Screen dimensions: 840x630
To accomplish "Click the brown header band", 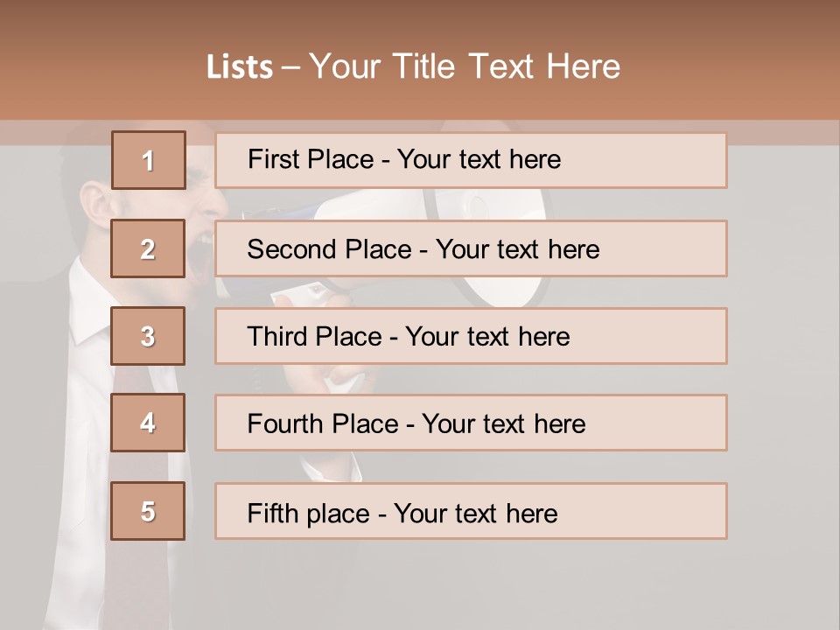I will [420, 60].
